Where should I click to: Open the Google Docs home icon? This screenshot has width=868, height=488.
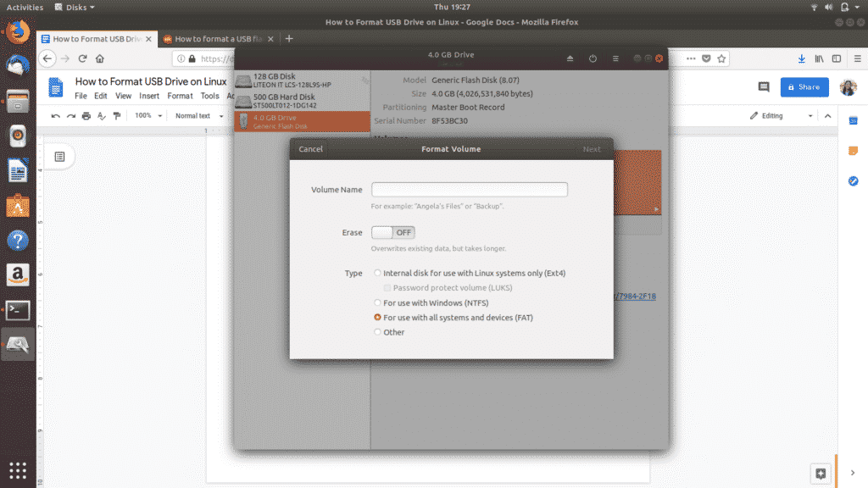[55, 87]
